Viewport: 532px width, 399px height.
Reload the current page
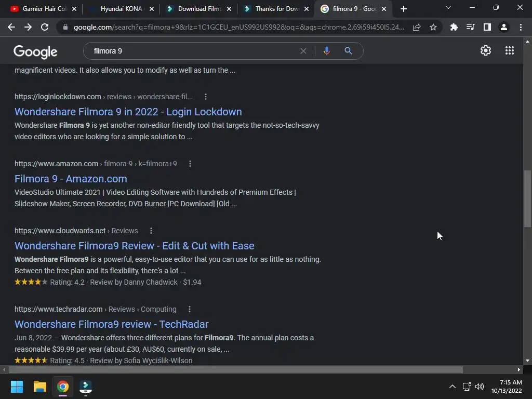[x=45, y=27]
